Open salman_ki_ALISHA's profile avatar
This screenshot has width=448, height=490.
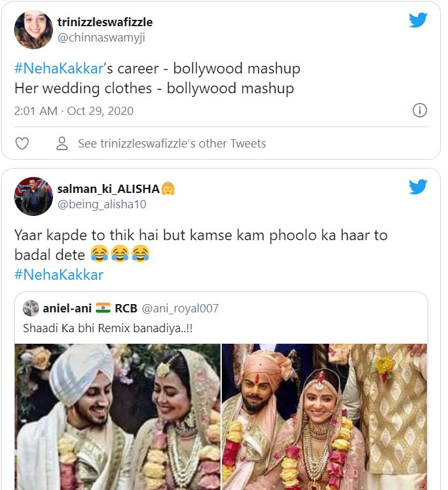[33, 196]
